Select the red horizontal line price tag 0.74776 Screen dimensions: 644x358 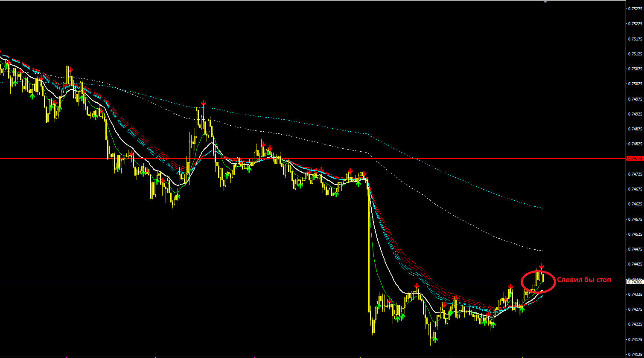coord(635,159)
